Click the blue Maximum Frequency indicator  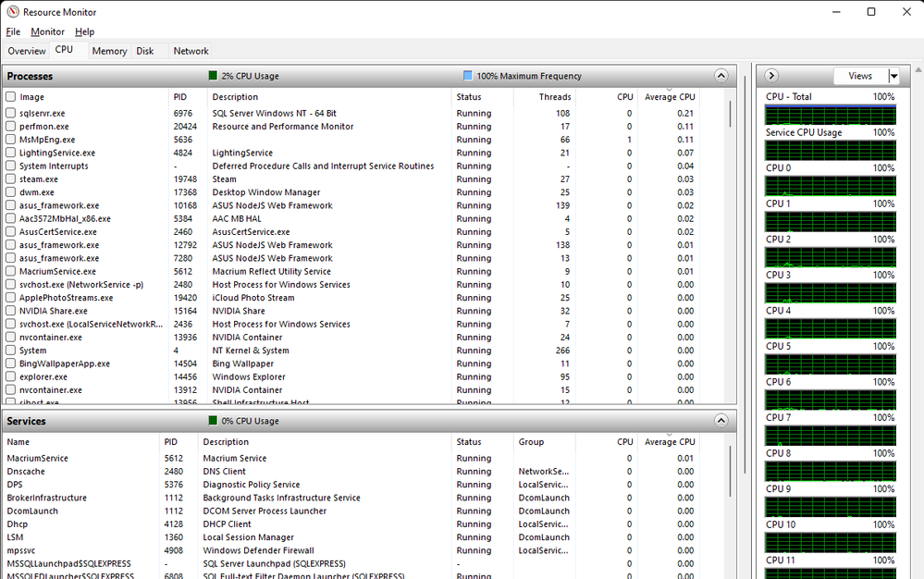click(x=468, y=76)
